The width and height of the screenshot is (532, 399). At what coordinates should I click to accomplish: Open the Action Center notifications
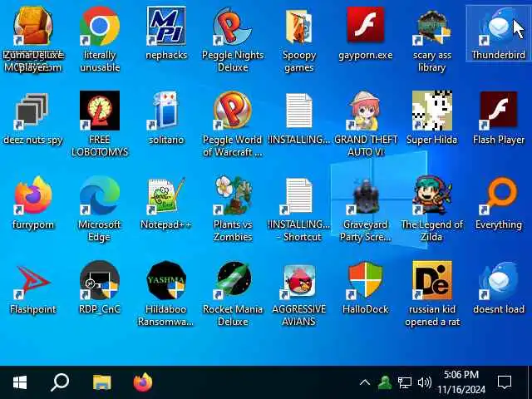click(x=505, y=382)
